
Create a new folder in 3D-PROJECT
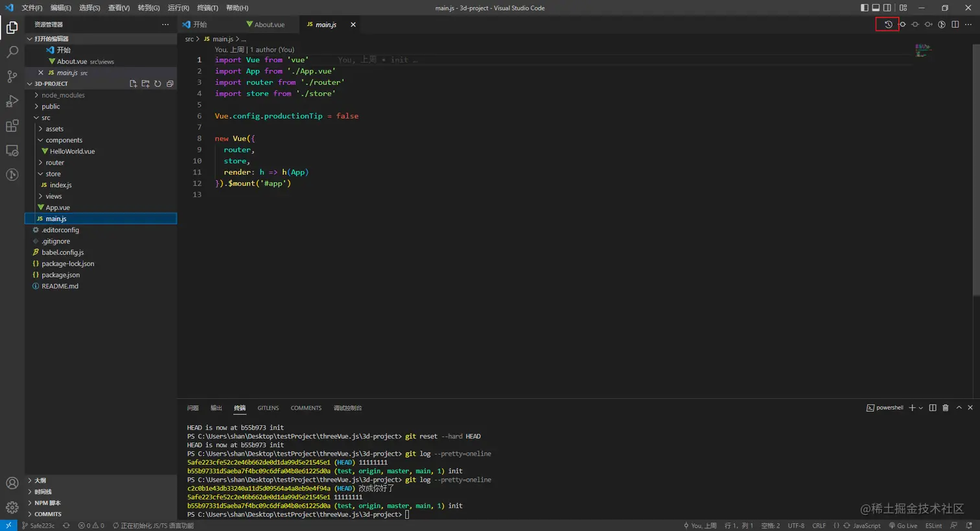(x=145, y=84)
